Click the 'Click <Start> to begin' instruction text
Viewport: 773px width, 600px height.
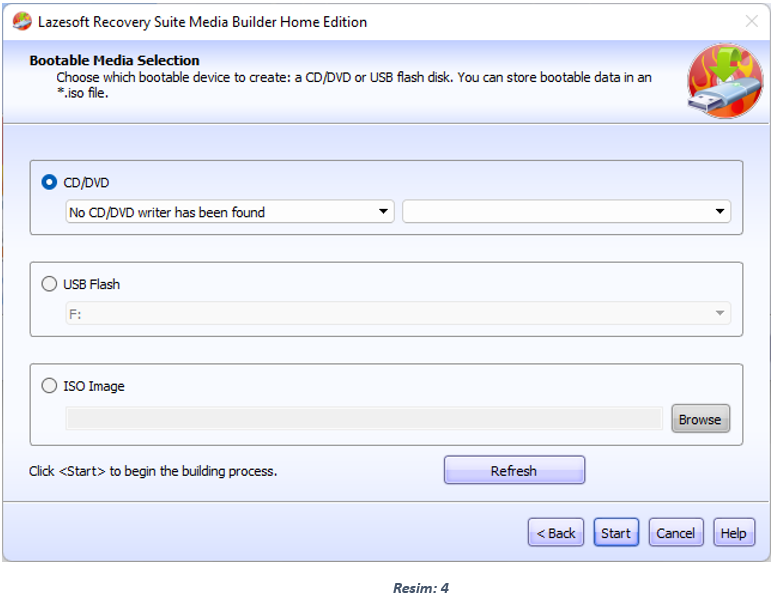coord(153,471)
